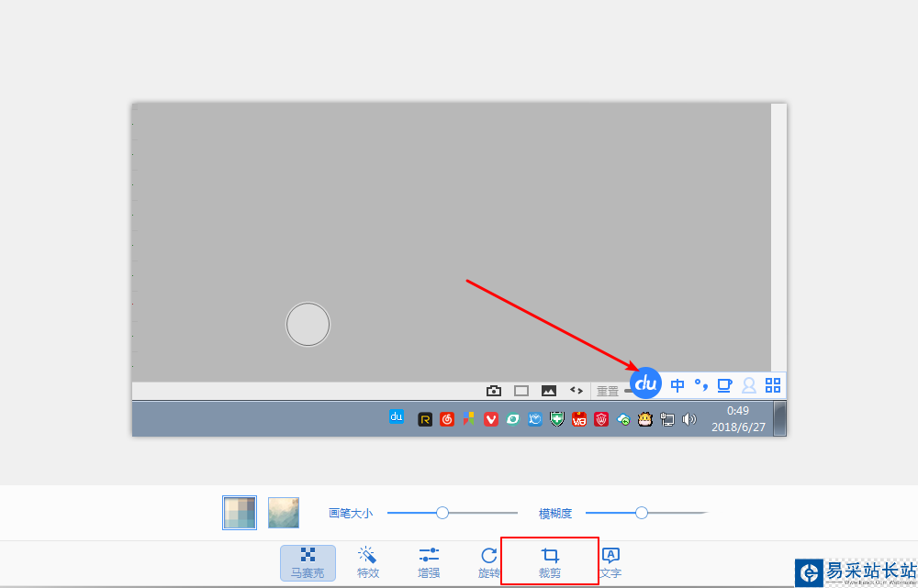Image resolution: width=918 pixels, height=588 pixels.
Task: Click the show desktop button beside the clock
Action: [x=779, y=418]
